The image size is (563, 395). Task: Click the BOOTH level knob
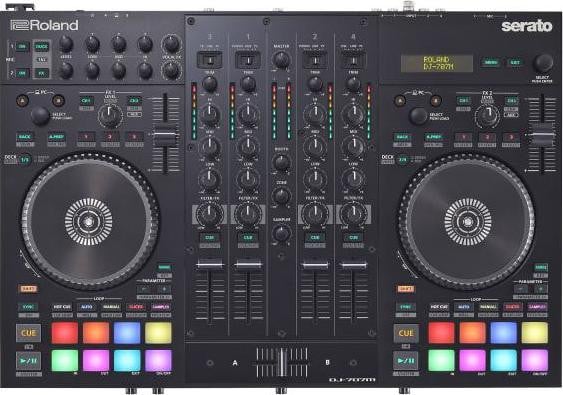click(281, 162)
